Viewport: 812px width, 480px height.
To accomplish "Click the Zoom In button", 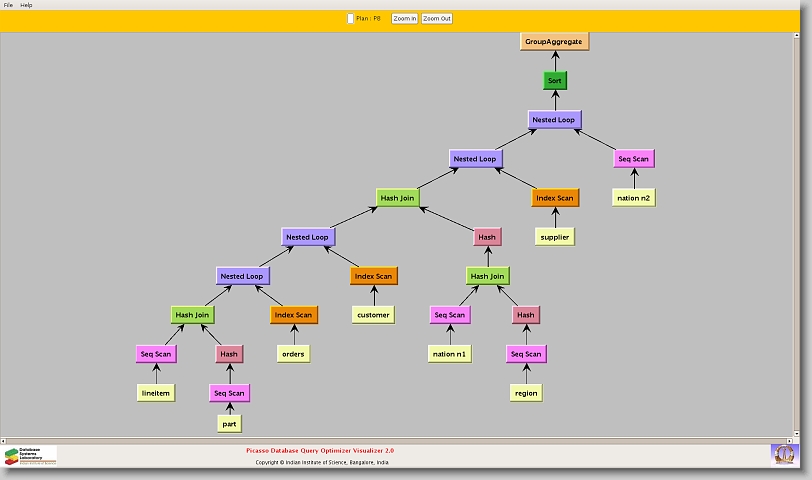I will [404, 18].
